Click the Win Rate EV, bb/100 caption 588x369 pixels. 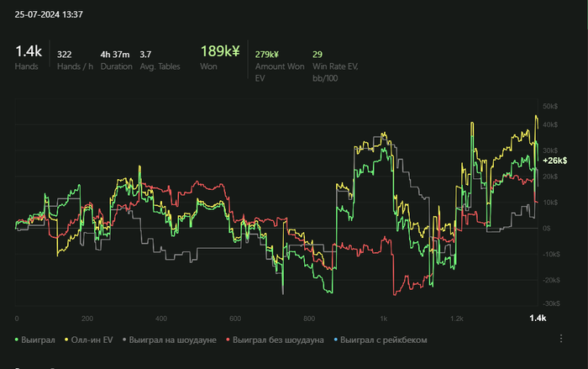pos(335,72)
